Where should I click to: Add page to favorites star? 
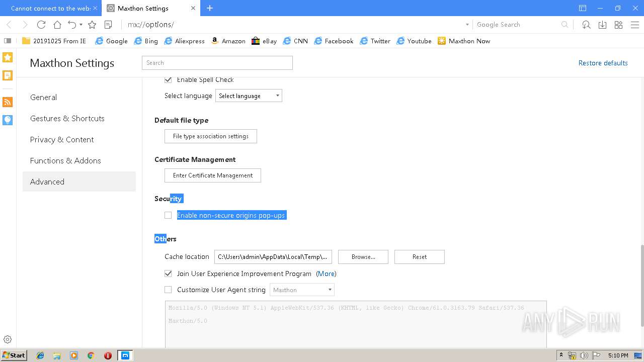(92, 25)
